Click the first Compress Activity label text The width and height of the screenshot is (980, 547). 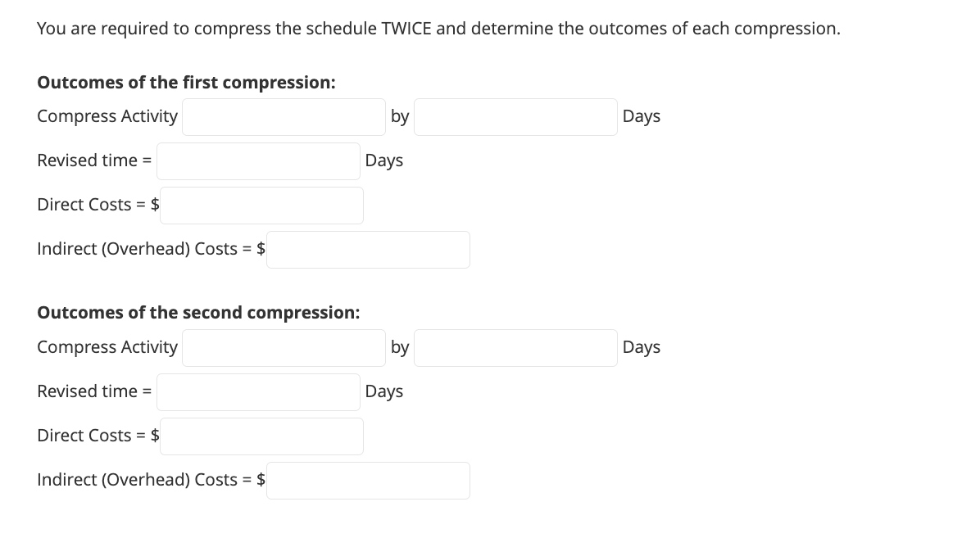coord(107,116)
